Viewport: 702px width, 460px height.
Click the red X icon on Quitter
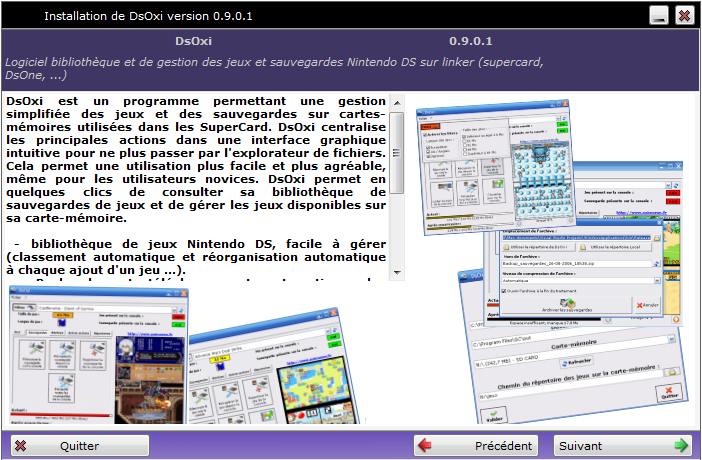[21, 446]
